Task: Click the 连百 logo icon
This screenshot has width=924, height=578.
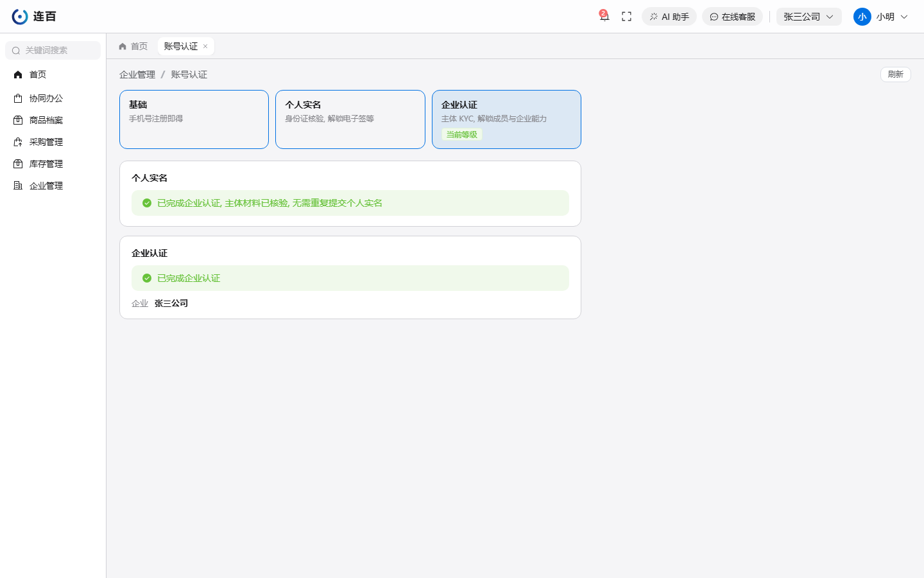Action: pos(20,17)
